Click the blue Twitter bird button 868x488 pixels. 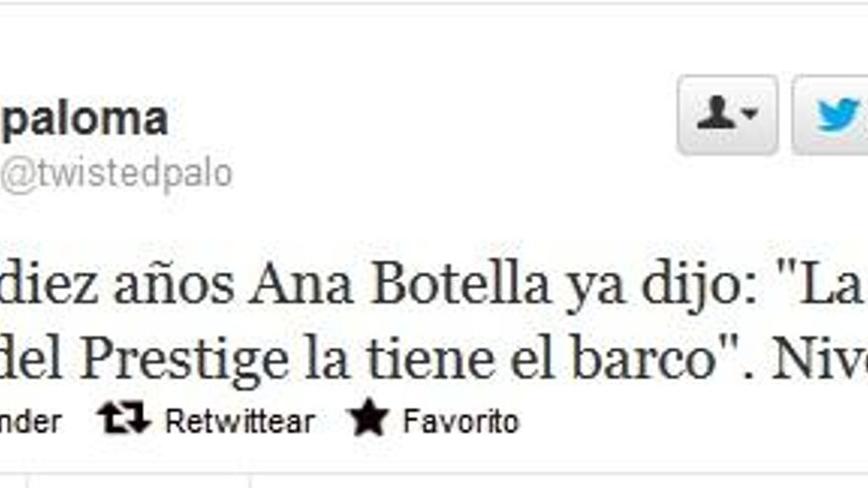[x=831, y=114]
